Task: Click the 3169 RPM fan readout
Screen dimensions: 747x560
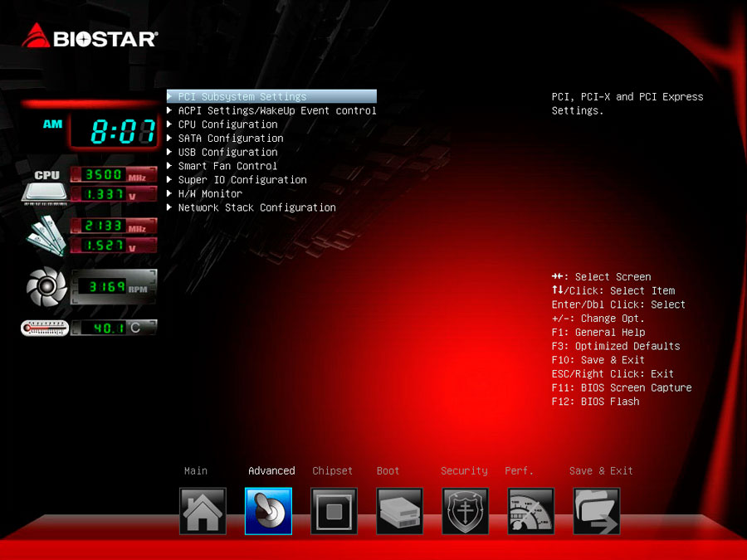Action: click(114, 287)
